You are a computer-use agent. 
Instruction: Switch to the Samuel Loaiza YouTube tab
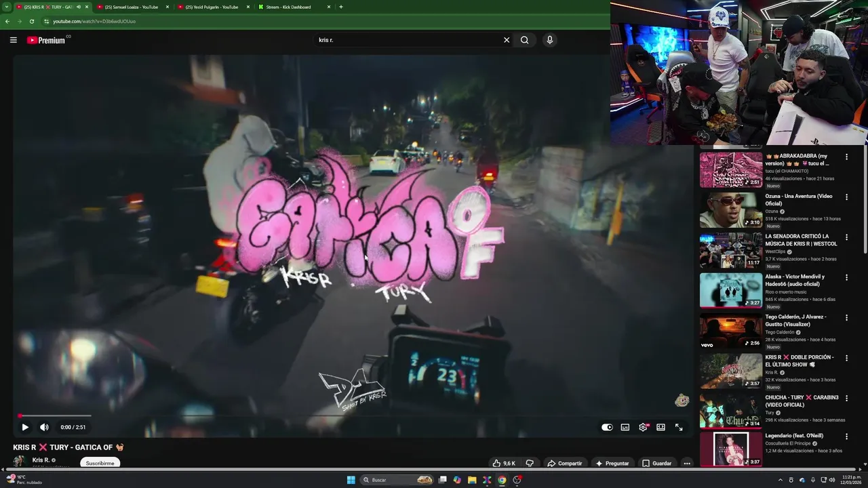click(132, 7)
